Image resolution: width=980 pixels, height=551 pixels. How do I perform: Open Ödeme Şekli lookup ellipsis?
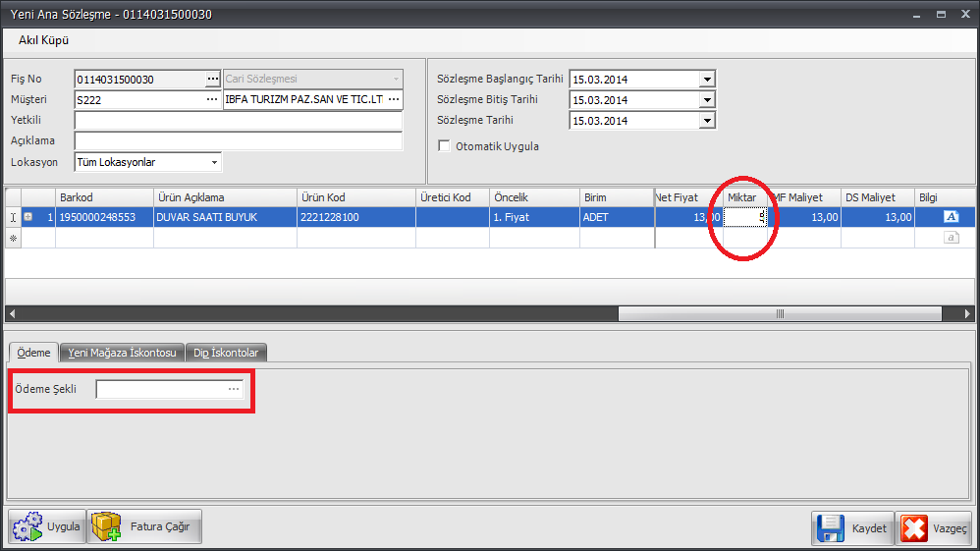[234, 390]
